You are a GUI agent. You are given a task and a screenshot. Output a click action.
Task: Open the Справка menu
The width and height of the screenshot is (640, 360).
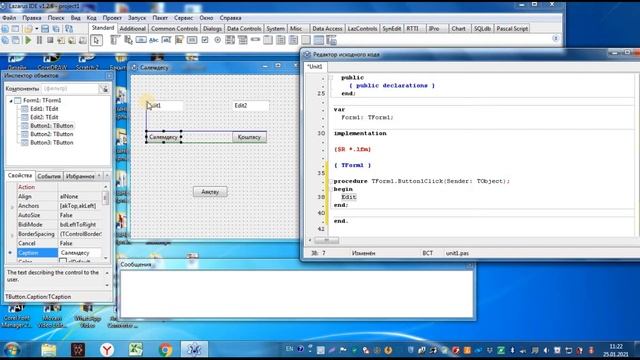click(x=230, y=18)
